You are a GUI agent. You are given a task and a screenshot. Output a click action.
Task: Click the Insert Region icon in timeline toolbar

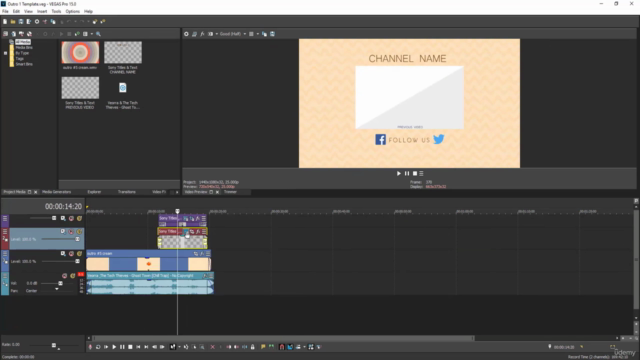(x=271, y=347)
